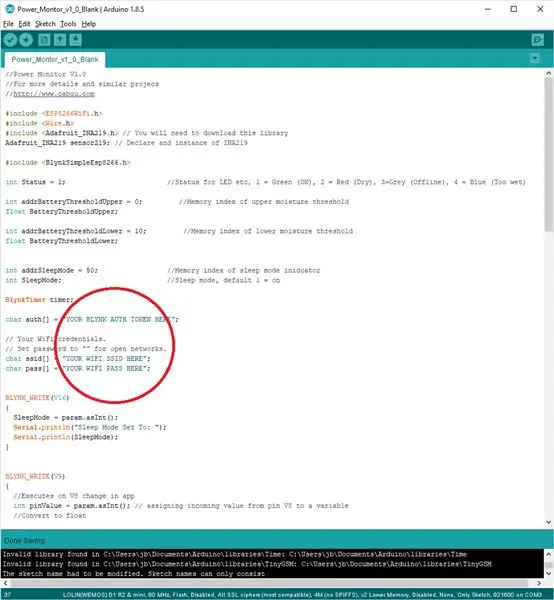Click the #include <ESP8266WiFi.h> line

(54, 114)
